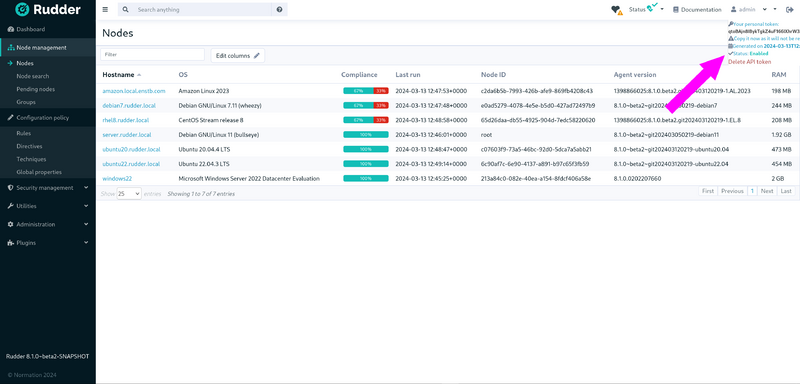
Task: Click pagination Next button
Action: tap(767, 191)
